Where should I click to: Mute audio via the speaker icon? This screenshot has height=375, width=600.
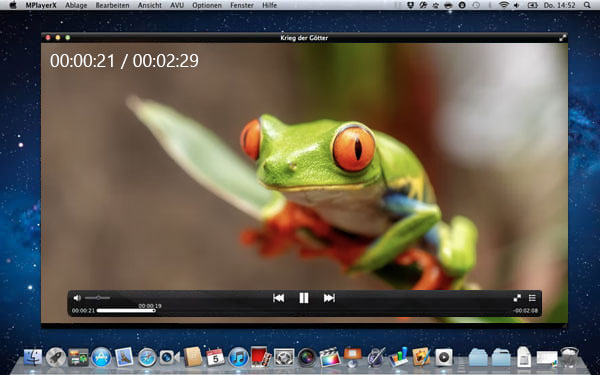click(77, 298)
